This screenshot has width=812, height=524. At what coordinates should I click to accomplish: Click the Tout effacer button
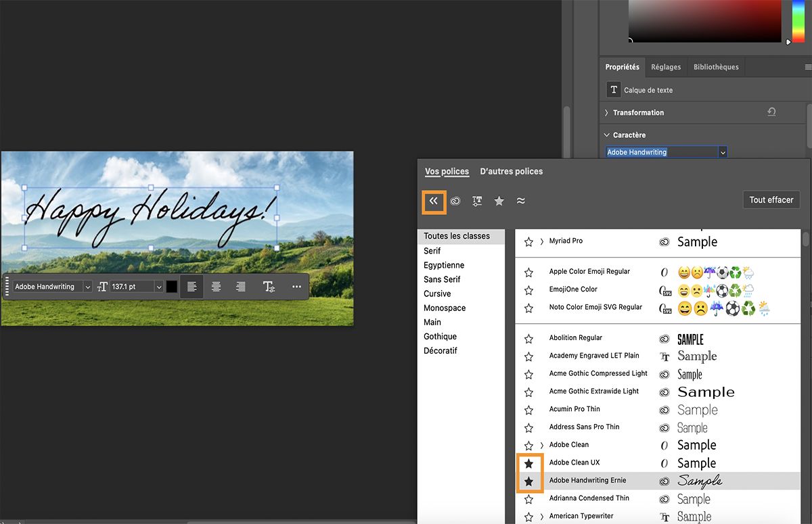coord(771,199)
